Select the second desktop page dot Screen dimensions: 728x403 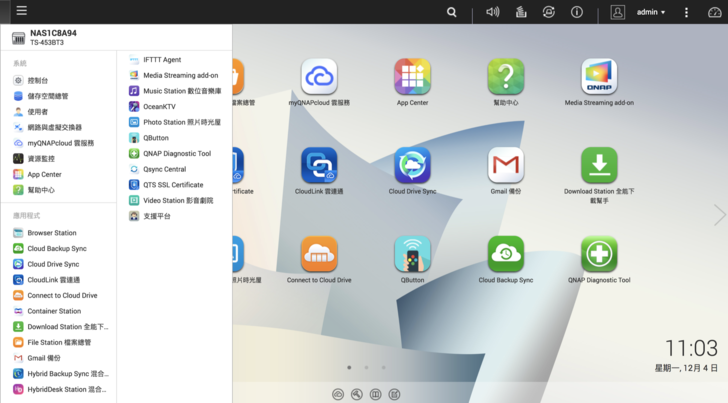tap(366, 367)
